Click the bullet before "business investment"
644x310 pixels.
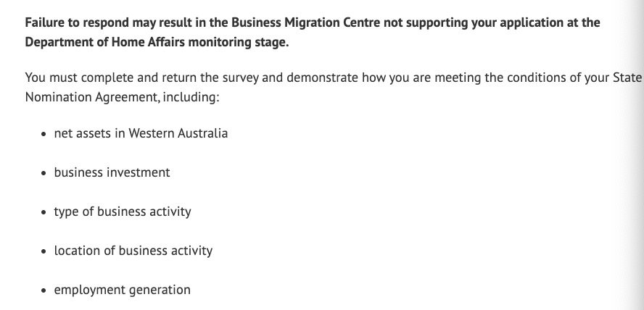(x=45, y=173)
